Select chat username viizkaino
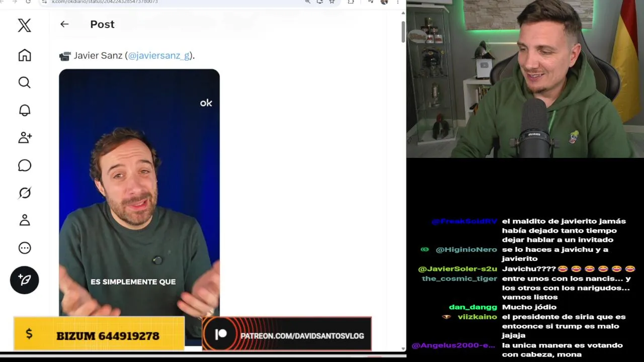644x362 pixels. point(477,317)
